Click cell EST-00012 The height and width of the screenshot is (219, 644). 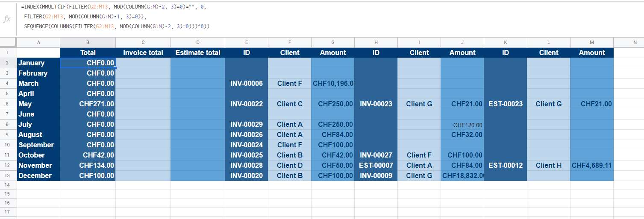[x=506, y=165]
